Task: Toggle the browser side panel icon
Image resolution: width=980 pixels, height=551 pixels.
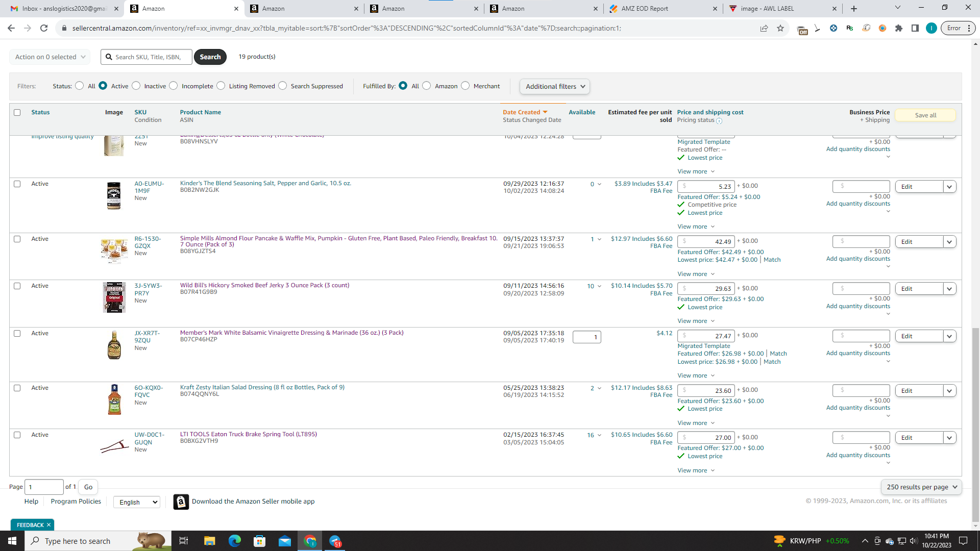Action: click(915, 28)
